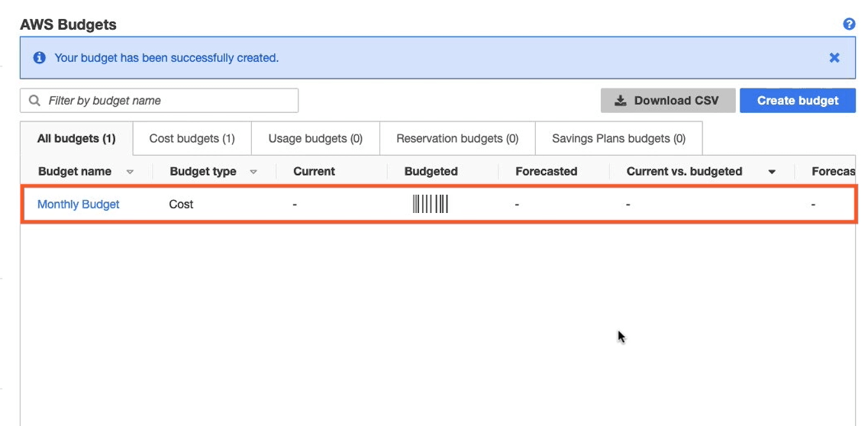
Task: Sort by the Budget type column arrow
Action: tap(253, 172)
